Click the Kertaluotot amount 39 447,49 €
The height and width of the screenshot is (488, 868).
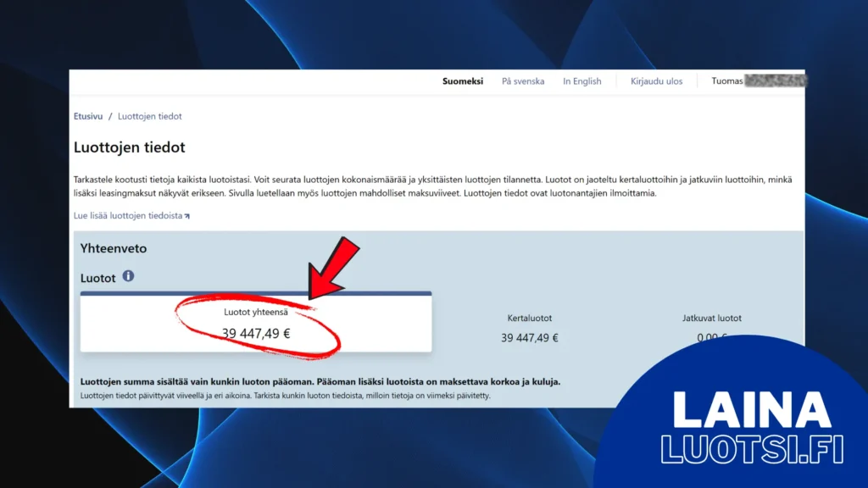coord(530,337)
